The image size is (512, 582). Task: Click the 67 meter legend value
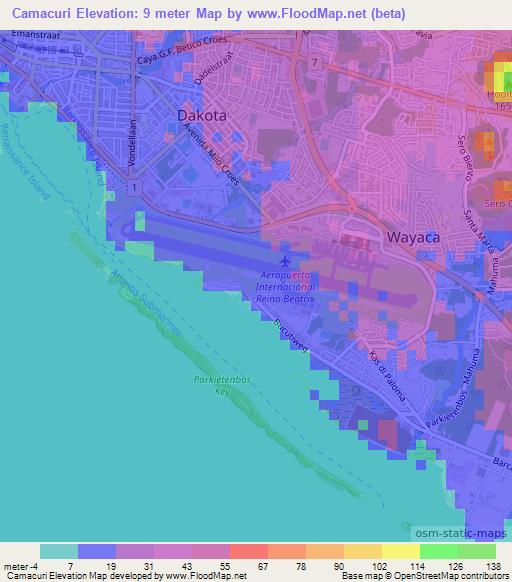tap(263, 566)
